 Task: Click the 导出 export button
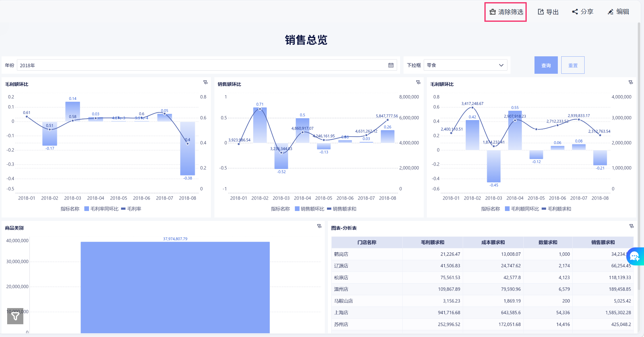pyautogui.click(x=548, y=12)
